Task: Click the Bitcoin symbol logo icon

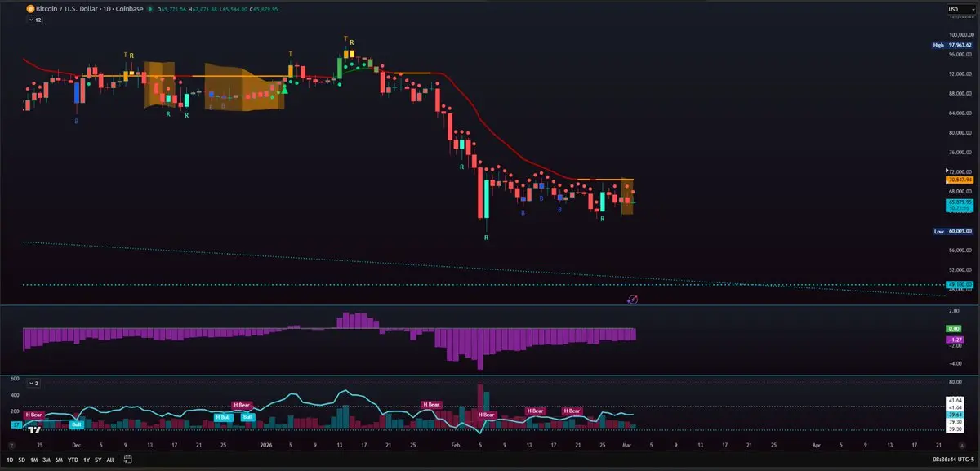Action: pos(30,10)
